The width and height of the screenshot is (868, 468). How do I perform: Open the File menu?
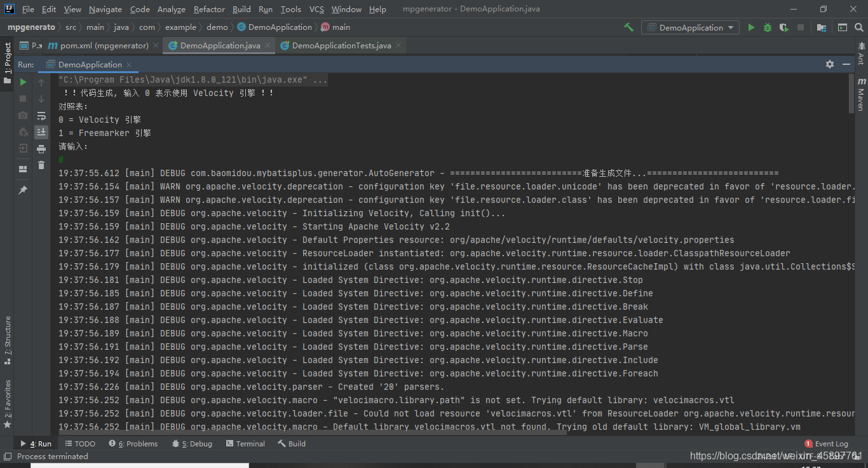tap(28, 9)
